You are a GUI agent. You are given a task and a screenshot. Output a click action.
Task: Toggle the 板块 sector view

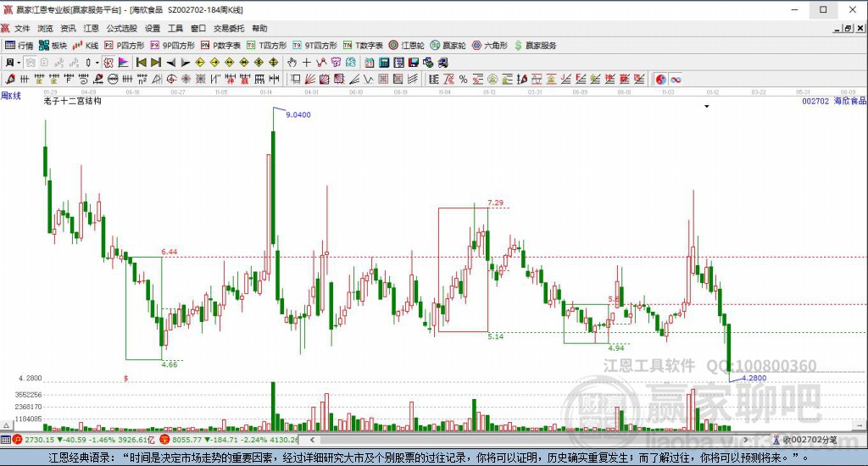click(x=53, y=46)
